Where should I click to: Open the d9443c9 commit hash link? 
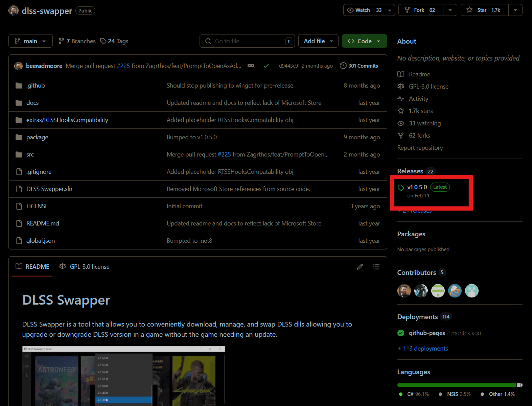coord(288,66)
